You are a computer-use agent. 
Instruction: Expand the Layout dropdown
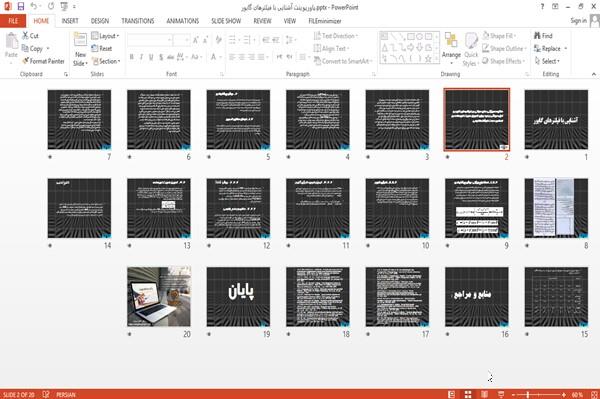point(105,36)
